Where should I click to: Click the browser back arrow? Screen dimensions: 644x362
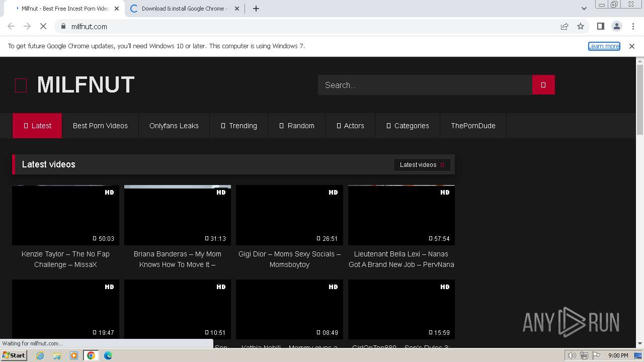tap(11, 26)
